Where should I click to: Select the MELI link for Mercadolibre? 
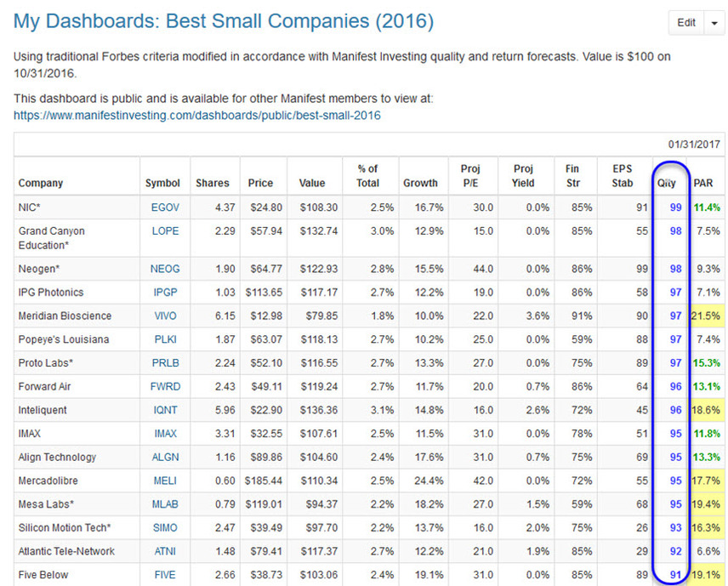pyautogui.click(x=163, y=481)
